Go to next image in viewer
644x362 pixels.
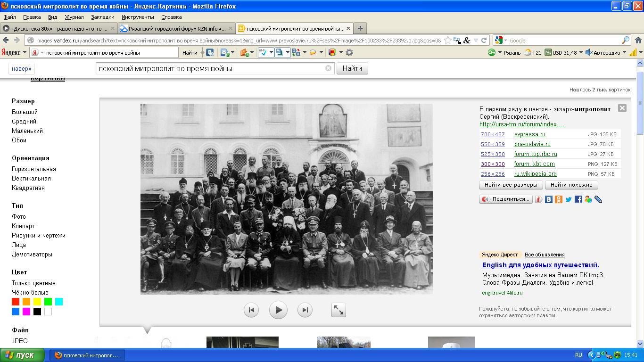[305, 310]
